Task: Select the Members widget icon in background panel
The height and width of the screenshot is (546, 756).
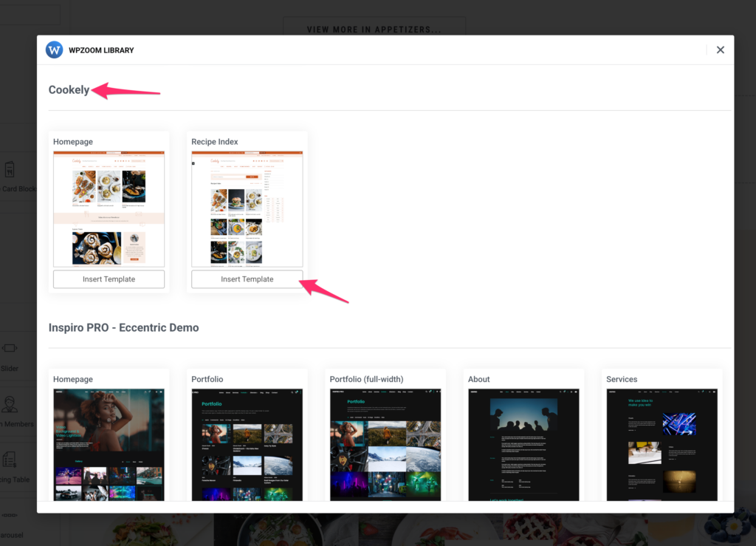Action: coord(10,404)
